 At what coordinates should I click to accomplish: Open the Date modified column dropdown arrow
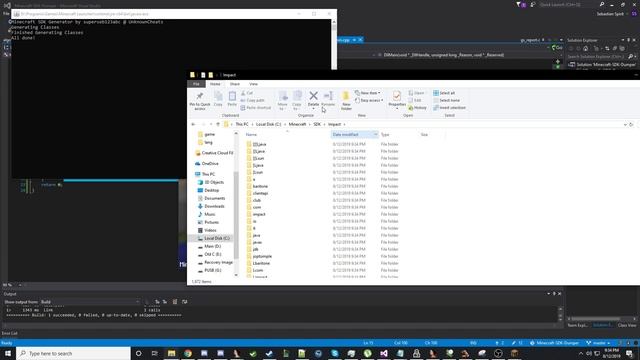tap(376, 135)
